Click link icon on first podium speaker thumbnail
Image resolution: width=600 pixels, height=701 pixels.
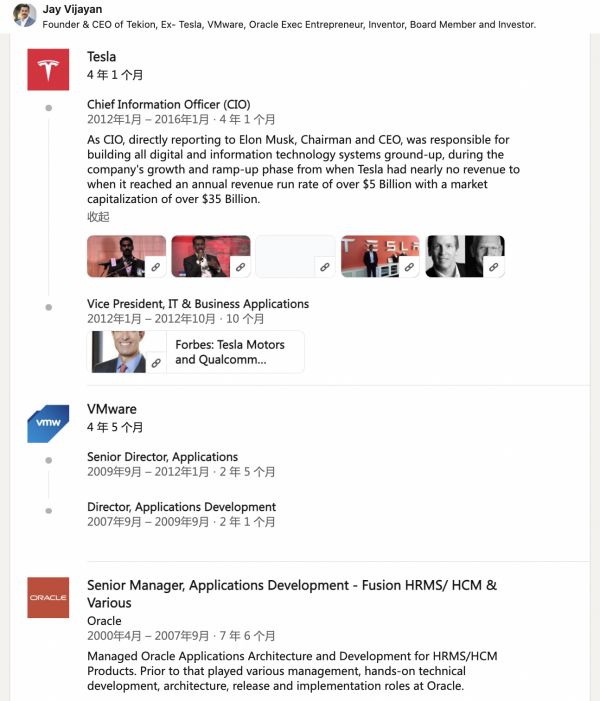[156, 267]
